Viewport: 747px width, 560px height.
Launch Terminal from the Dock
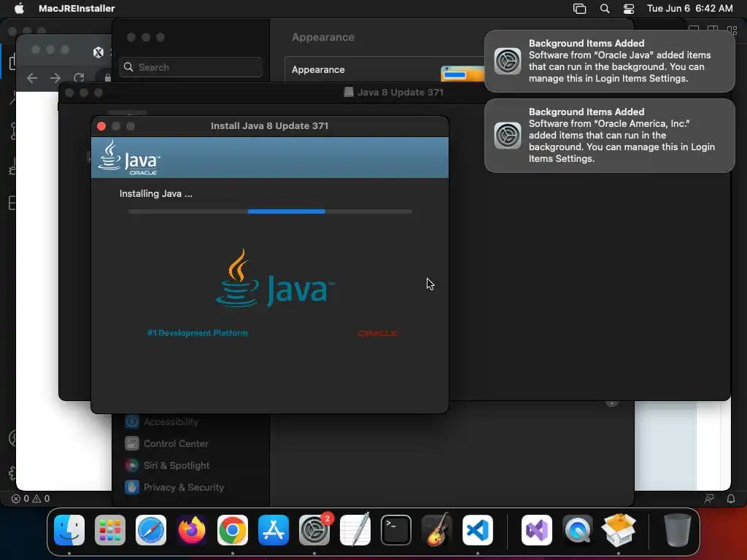point(396,530)
